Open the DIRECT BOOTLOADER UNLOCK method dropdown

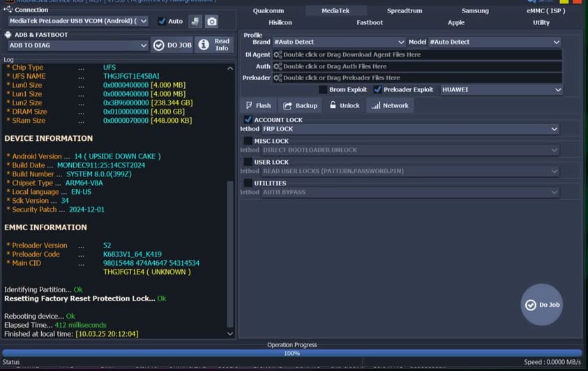tap(410, 150)
